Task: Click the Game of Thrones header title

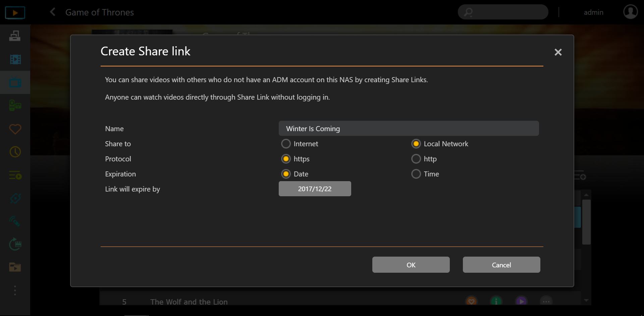Action: click(x=100, y=12)
